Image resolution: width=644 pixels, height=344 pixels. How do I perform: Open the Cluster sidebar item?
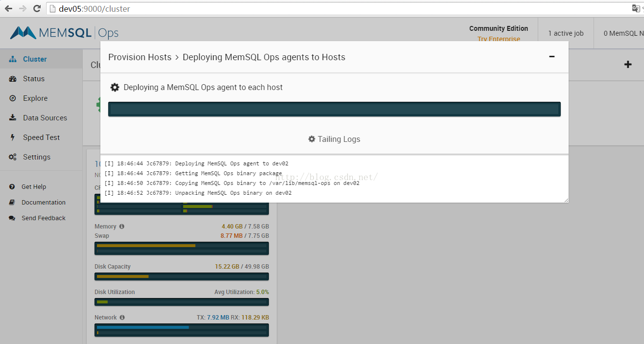click(41, 59)
